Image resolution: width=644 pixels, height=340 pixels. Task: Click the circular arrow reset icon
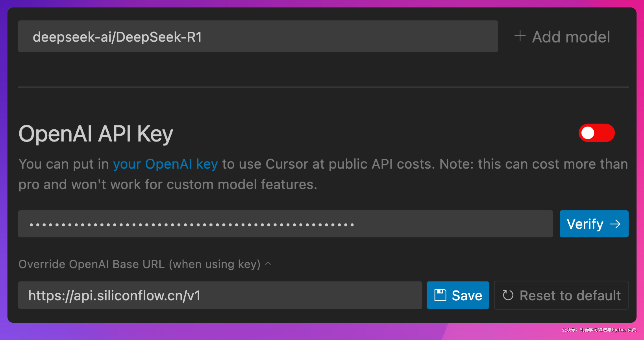(508, 295)
